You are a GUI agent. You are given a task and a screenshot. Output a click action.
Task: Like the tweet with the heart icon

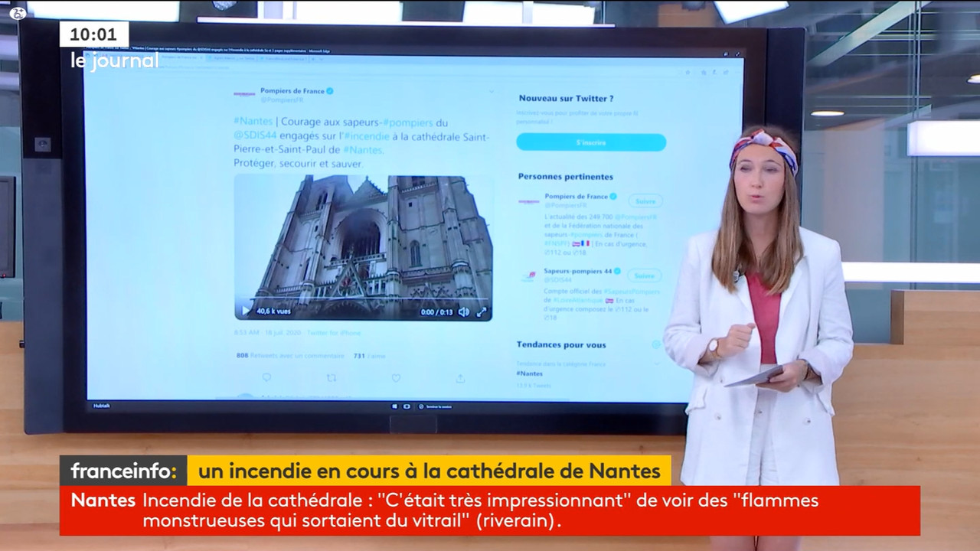[x=396, y=377]
